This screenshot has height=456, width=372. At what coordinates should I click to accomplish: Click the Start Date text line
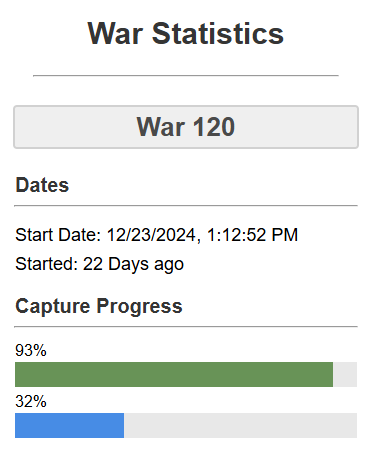[157, 235]
